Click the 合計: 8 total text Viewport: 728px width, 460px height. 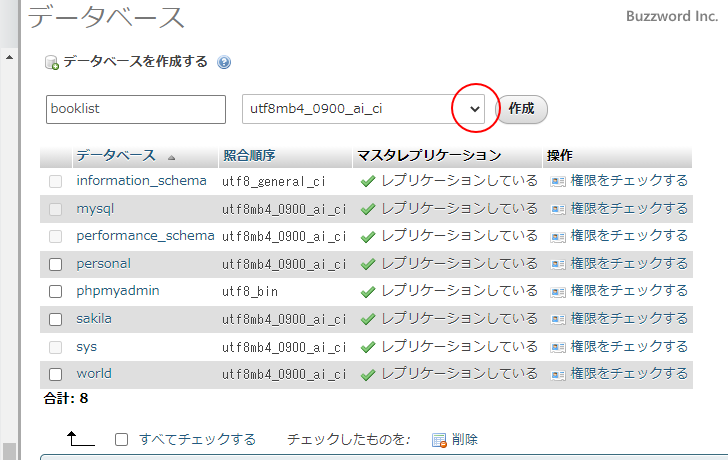pos(65,398)
